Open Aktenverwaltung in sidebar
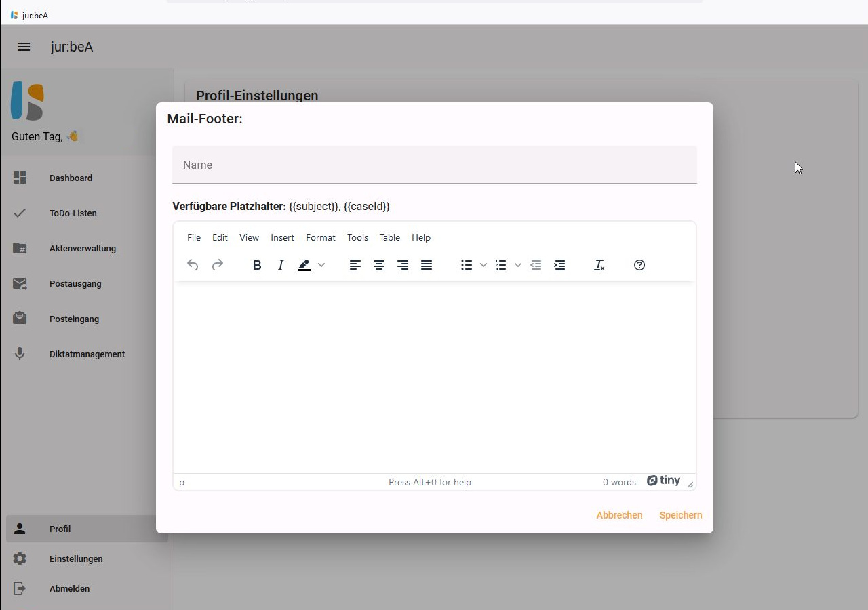Screen dimensions: 868x610 click(87, 248)
